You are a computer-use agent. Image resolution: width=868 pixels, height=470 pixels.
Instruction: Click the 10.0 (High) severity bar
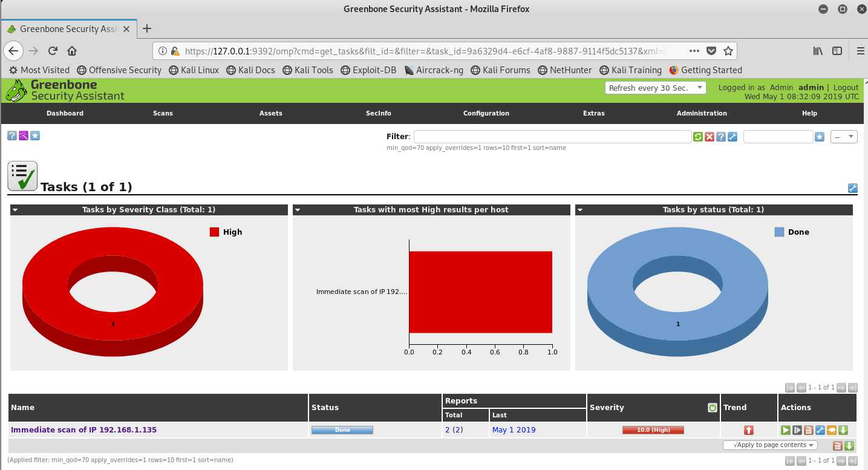pos(653,430)
